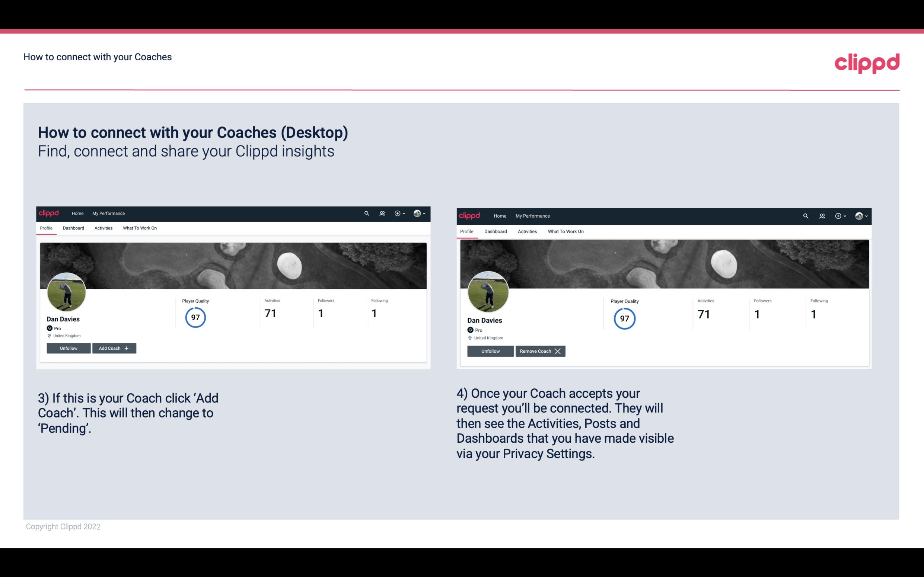Click the 'Add Coach' button on profile

tap(113, 348)
